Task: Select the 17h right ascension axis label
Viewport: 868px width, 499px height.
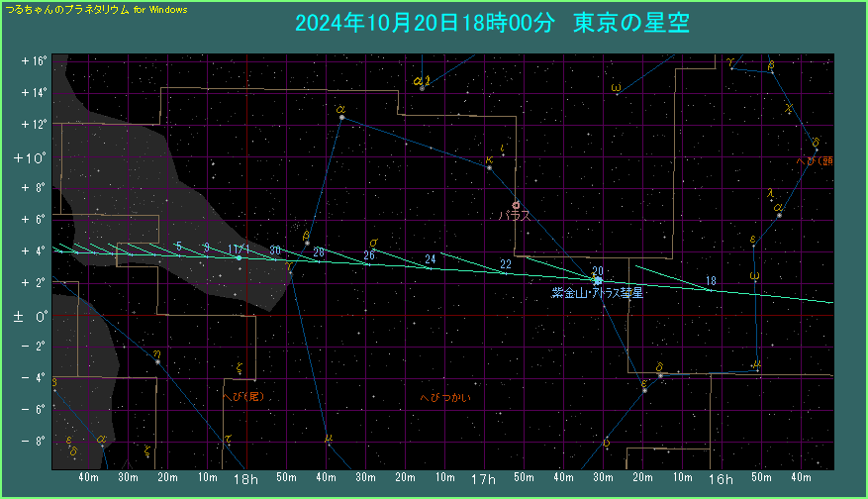Action: [x=482, y=479]
